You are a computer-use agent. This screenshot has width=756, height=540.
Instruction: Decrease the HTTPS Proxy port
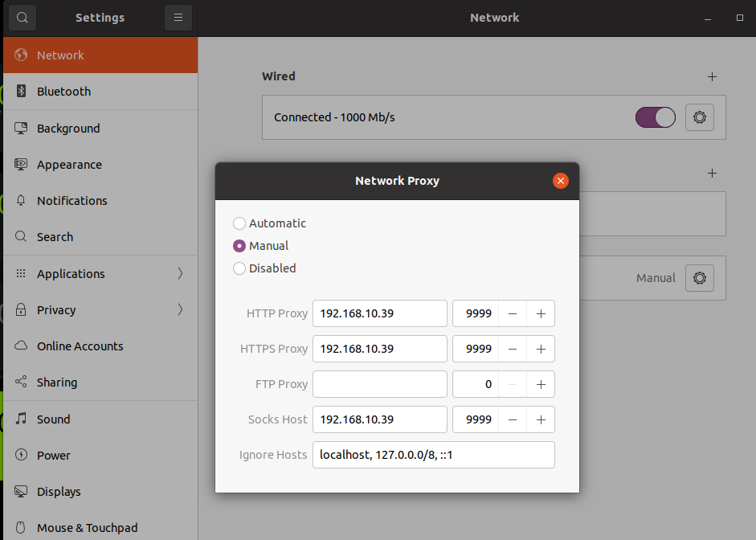(513, 349)
